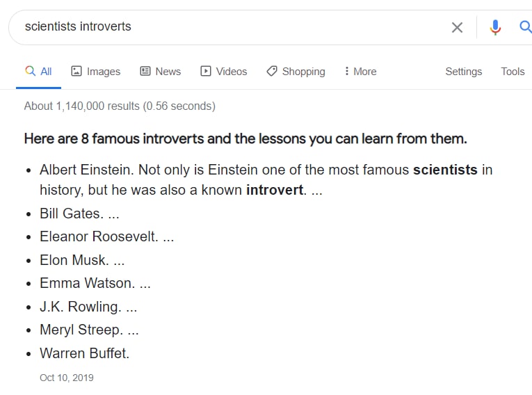Click the blue search magnifier button
This screenshot has height=395, width=532.
pos(526,27)
